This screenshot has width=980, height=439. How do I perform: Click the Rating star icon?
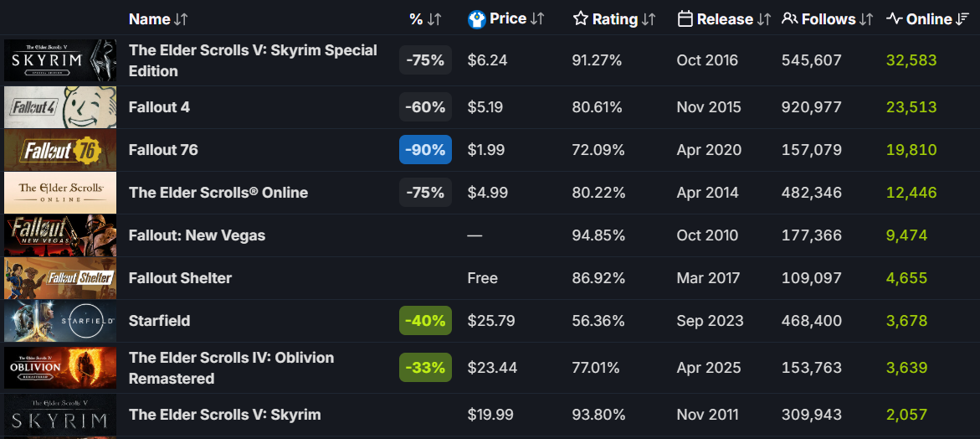[x=581, y=19]
